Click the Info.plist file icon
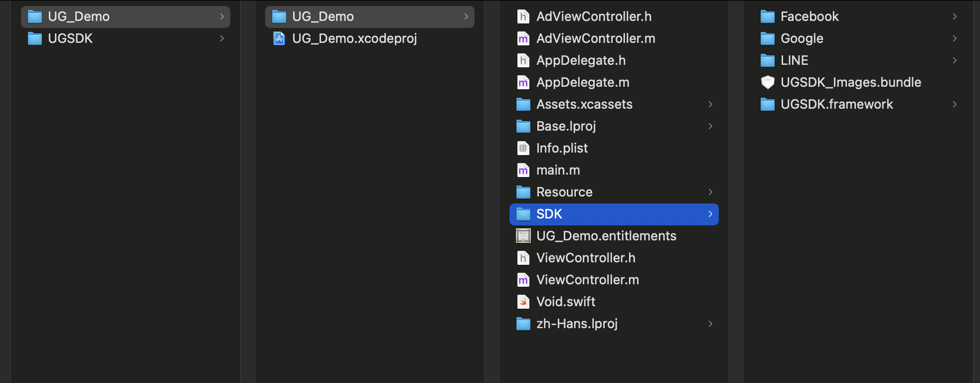 (523, 148)
